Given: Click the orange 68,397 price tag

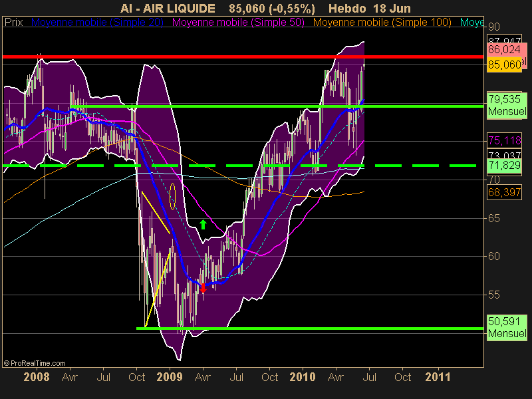Looking at the screenshot, I should click(504, 192).
